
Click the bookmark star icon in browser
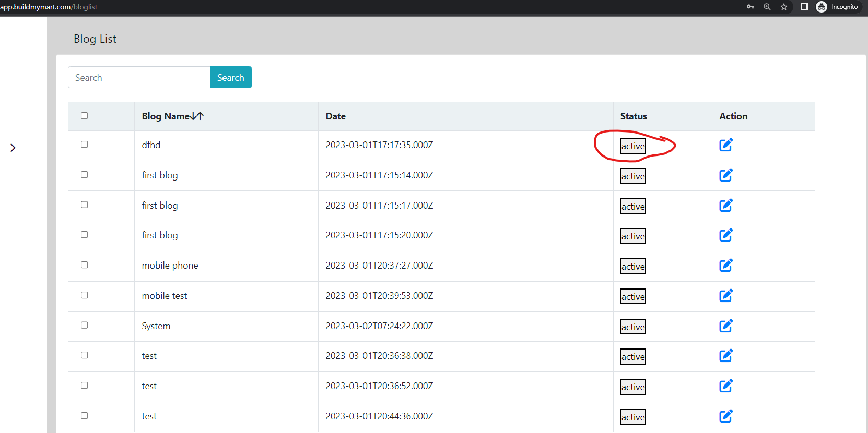(784, 7)
